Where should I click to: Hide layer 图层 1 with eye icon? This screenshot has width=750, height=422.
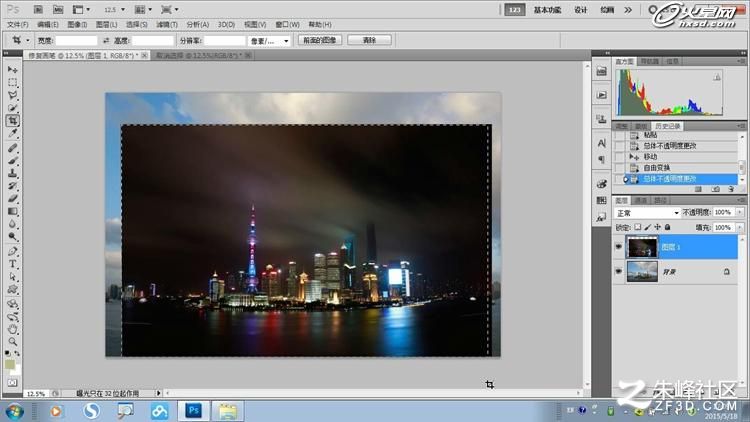pyautogui.click(x=618, y=247)
